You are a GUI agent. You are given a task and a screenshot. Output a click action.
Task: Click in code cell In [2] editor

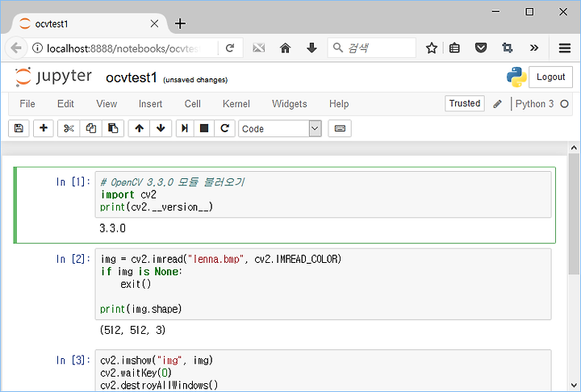[x=323, y=284]
